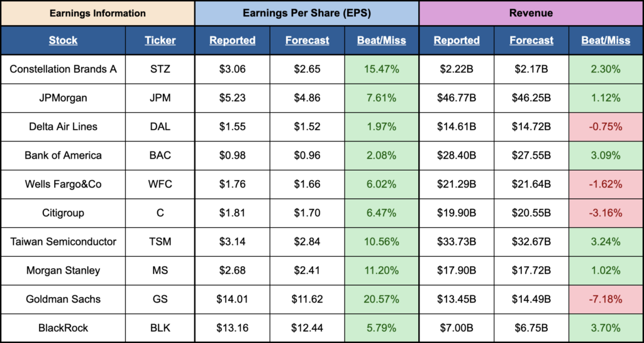Click the Beat/Miss header under Revenue

click(606, 40)
